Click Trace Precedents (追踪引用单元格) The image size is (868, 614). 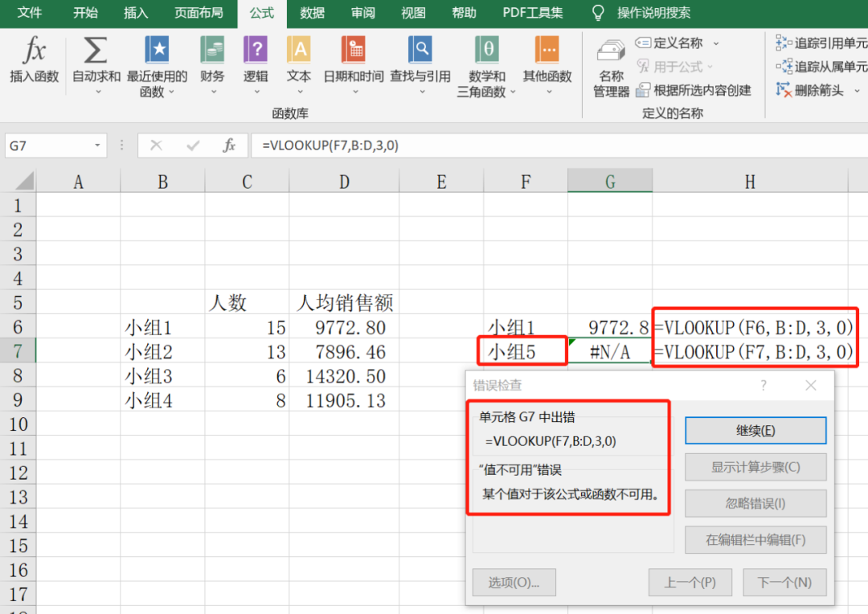coord(821,43)
